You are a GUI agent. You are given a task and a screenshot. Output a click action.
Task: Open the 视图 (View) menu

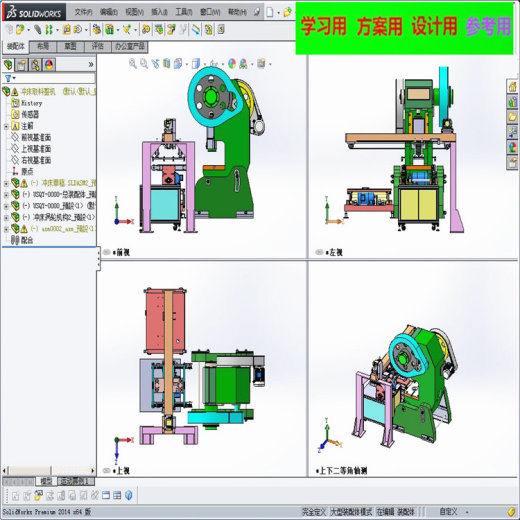[134, 12]
